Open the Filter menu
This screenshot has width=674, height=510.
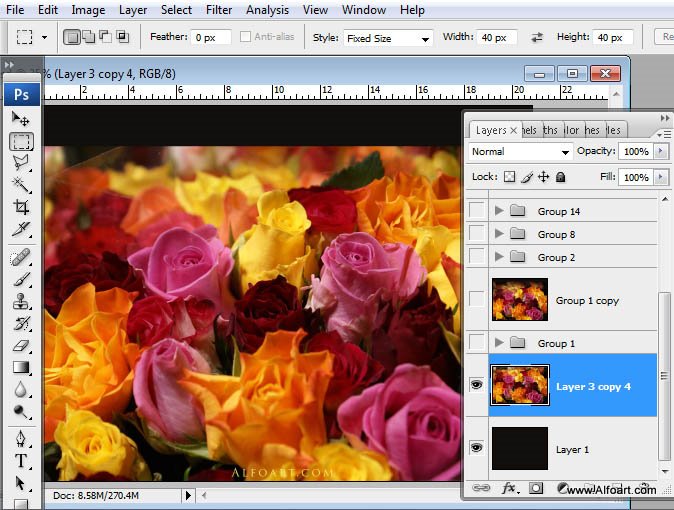[219, 10]
